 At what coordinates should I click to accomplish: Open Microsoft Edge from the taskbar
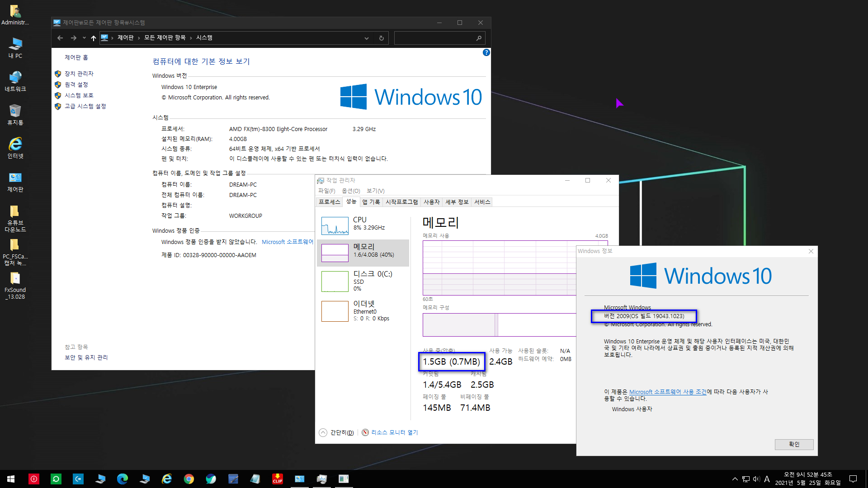123,479
